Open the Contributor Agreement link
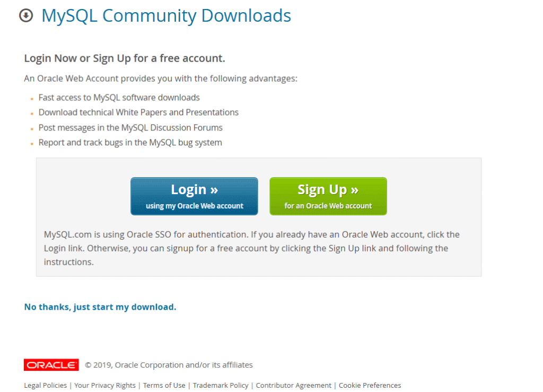 coord(294,386)
